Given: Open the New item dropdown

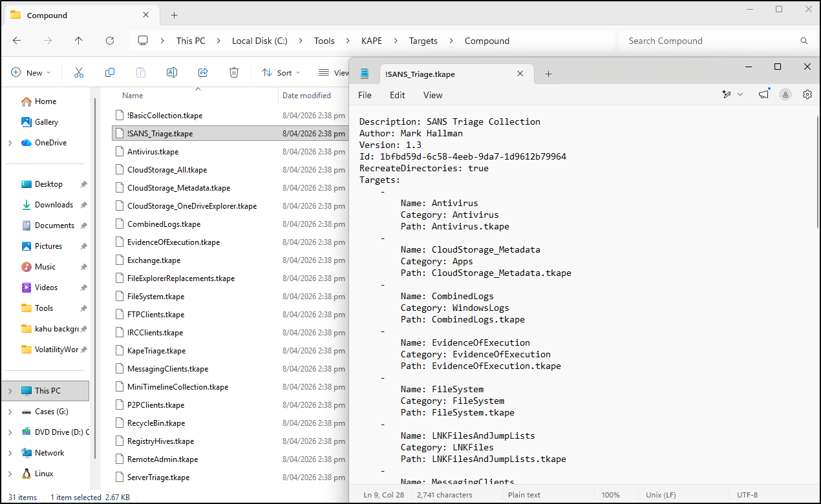Looking at the screenshot, I should [x=31, y=73].
